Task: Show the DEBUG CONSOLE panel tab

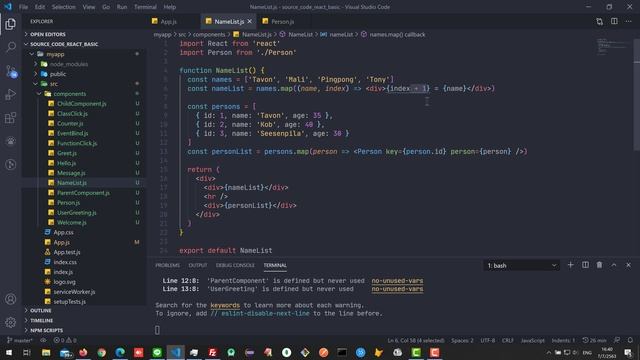Action: tap(235, 265)
